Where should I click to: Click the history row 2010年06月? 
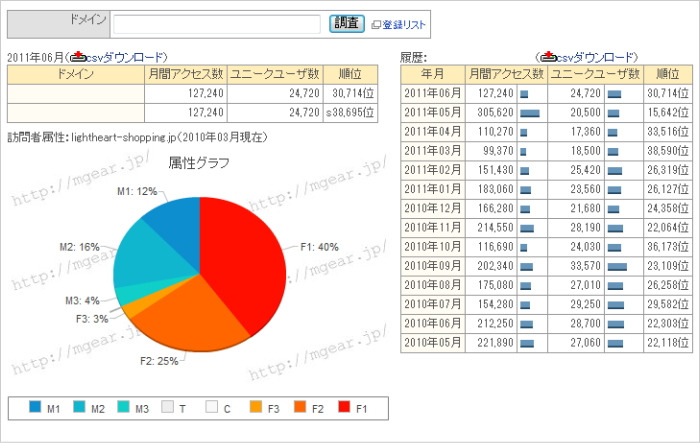(546, 324)
